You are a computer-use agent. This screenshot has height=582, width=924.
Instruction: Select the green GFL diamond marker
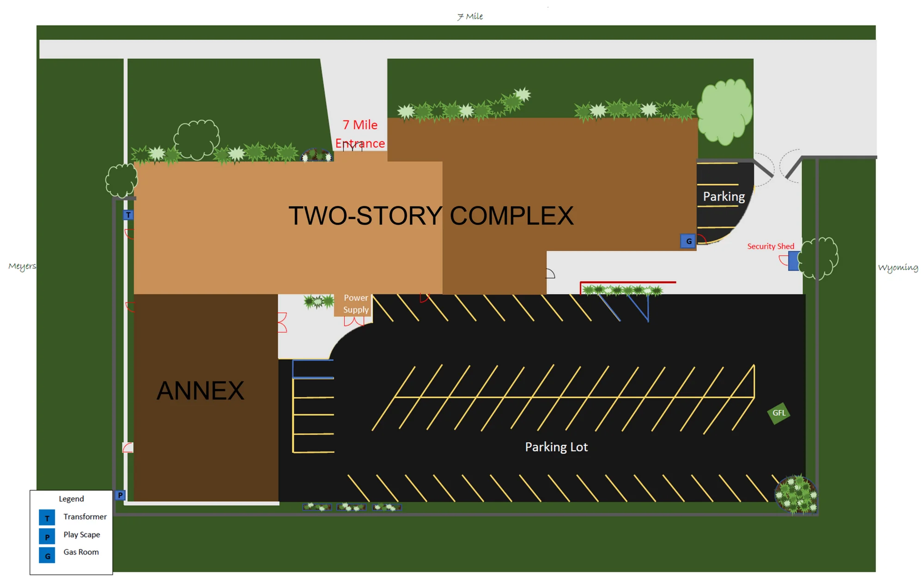click(778, 413)
